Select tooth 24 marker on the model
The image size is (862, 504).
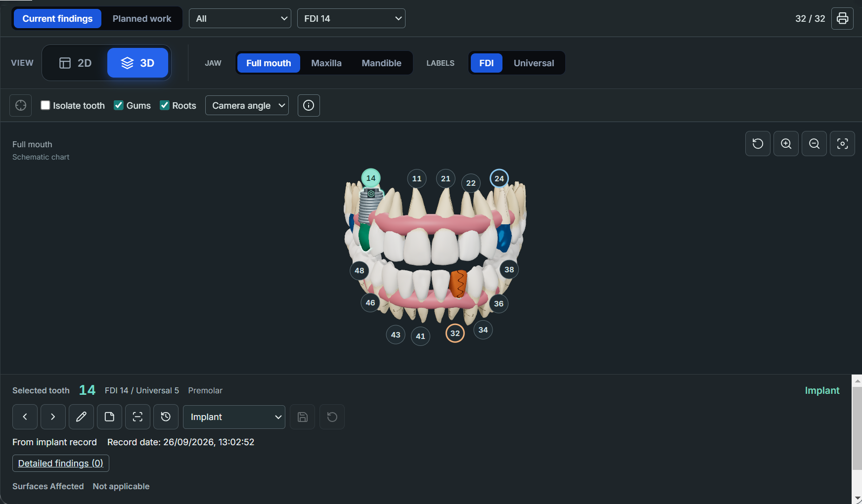coord(499,178)
